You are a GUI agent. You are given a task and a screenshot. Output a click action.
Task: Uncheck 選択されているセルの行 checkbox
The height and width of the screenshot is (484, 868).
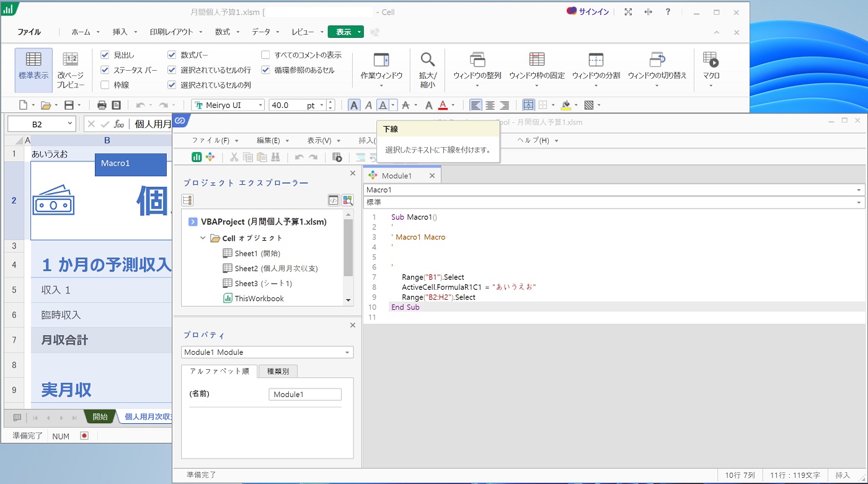point(172,70)
